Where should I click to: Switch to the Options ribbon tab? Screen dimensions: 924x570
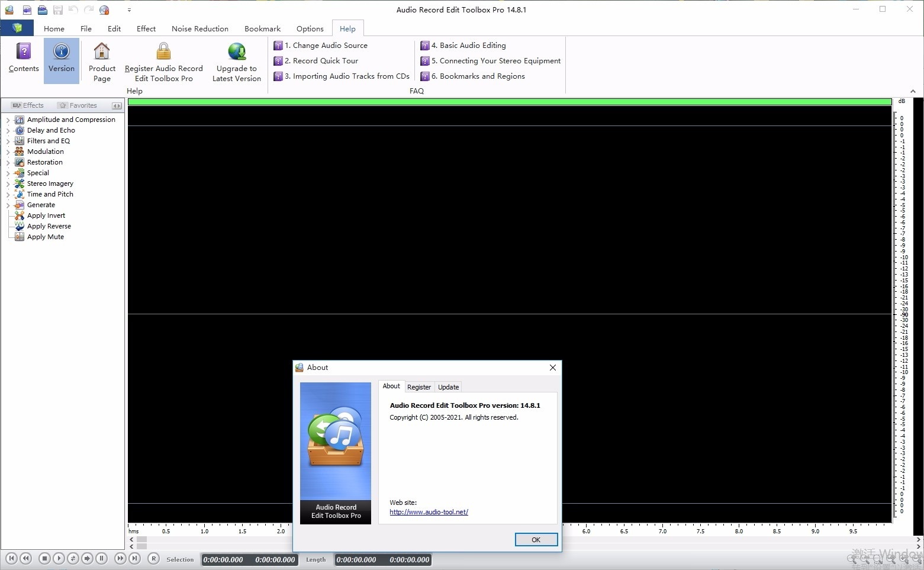click(310, 28)
